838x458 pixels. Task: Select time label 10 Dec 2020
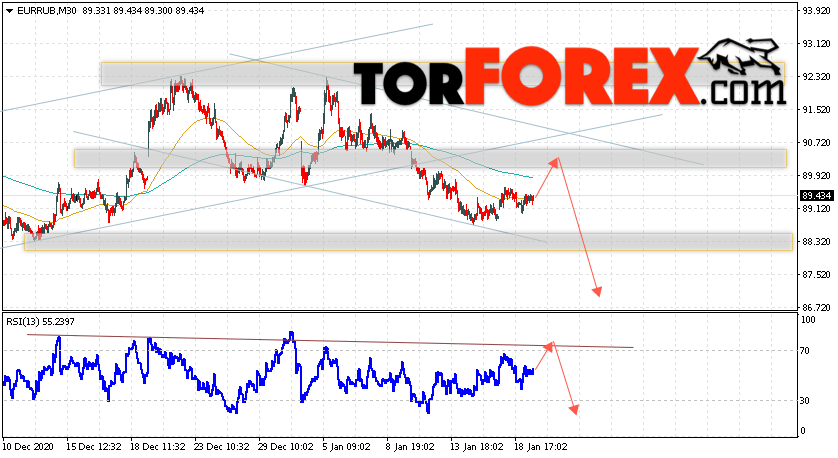tap(27, 446)
